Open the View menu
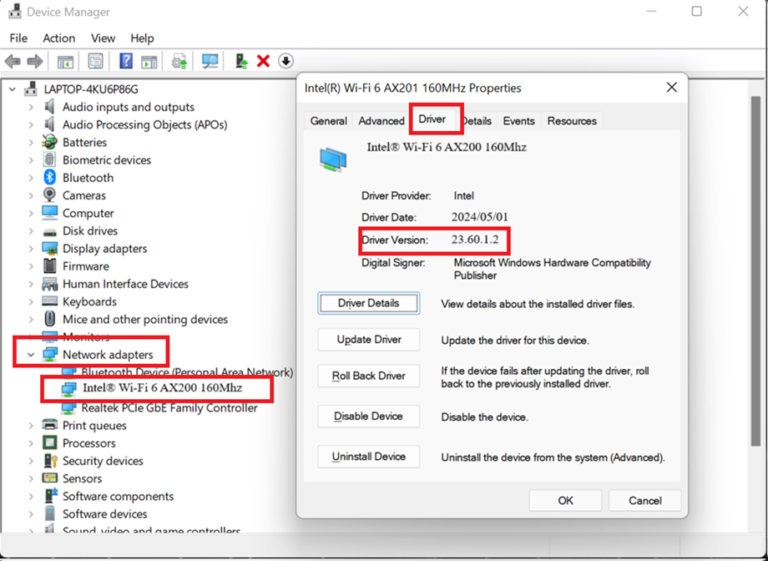The image size is (768, 561). coord(103,38)
